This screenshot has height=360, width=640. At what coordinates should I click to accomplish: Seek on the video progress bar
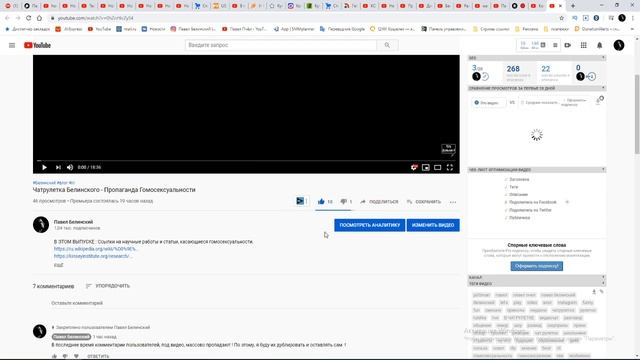246,160
